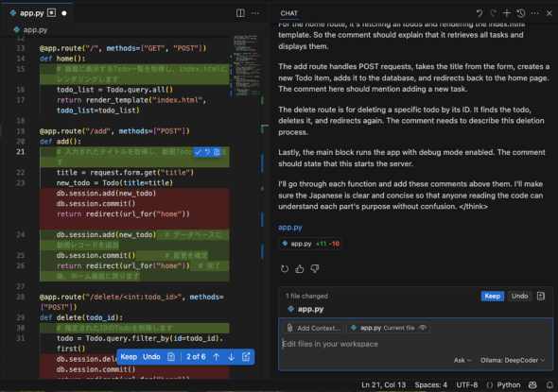Open app.py in the changed files list
Viewport: 558px width, 392px height.
click(310, 309)
